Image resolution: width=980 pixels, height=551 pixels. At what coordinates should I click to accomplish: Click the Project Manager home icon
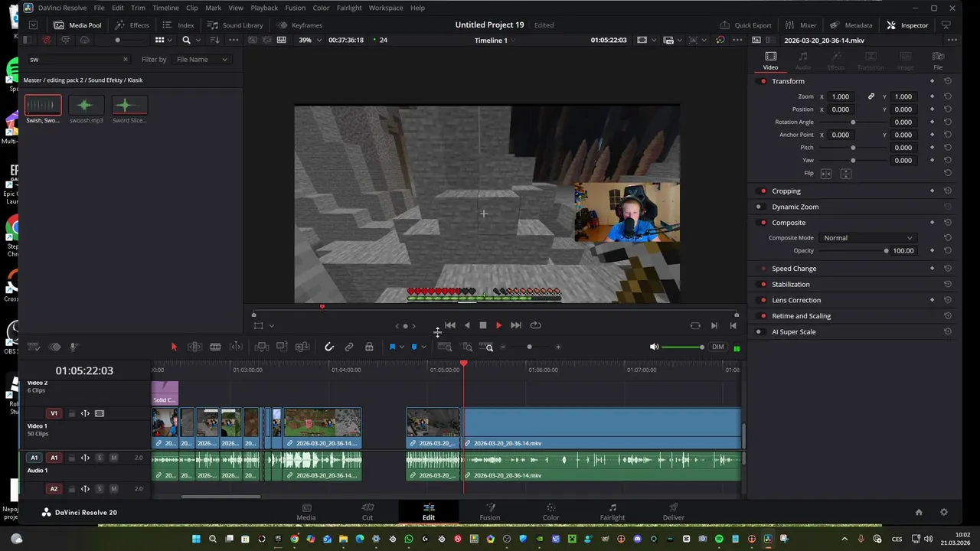(x=919, y=512)
